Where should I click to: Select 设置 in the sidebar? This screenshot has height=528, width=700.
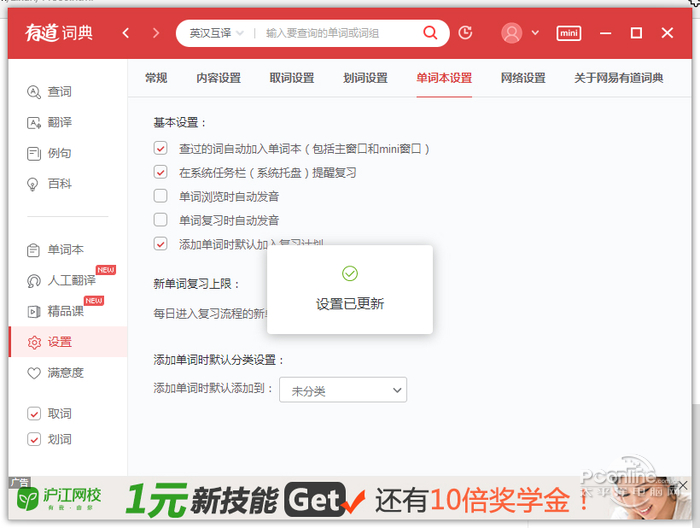(x=68, y=342)
